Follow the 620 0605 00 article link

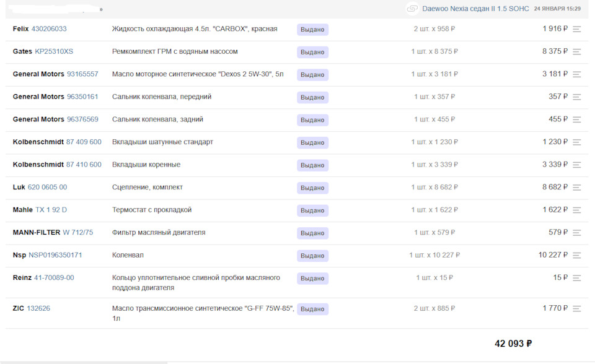[48, 187]
